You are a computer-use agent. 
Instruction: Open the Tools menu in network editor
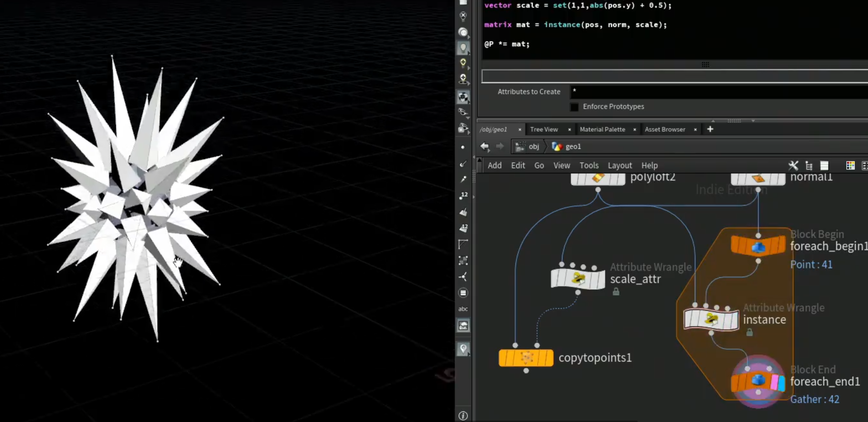pos(589,165)
